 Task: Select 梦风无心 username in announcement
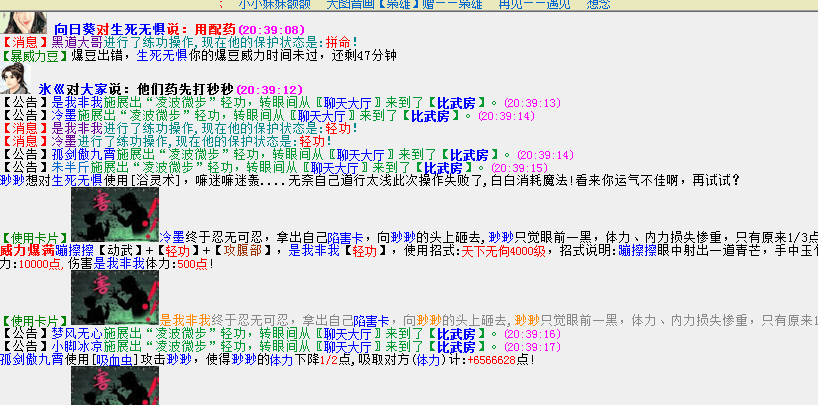(77, 333)
